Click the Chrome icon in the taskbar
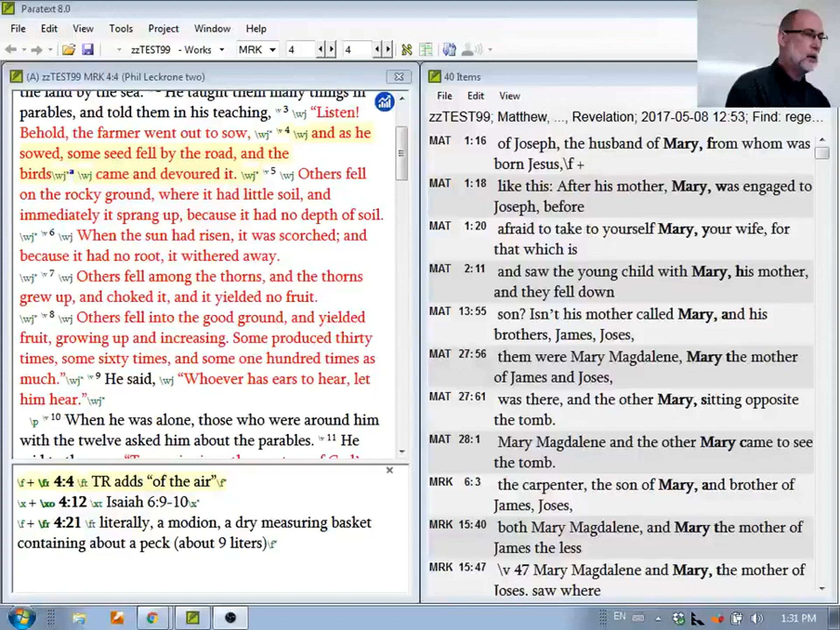This screenshot has width=840, height=630. click(153, 618)
